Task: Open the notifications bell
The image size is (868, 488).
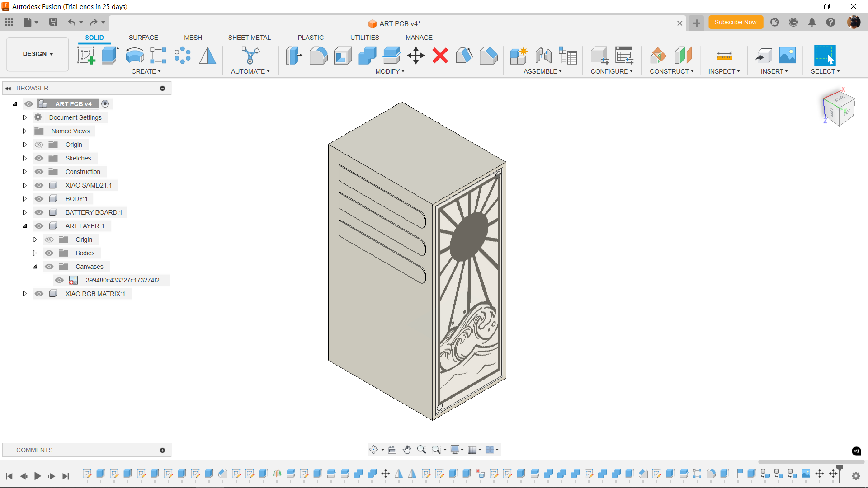Action: (812, 22)
